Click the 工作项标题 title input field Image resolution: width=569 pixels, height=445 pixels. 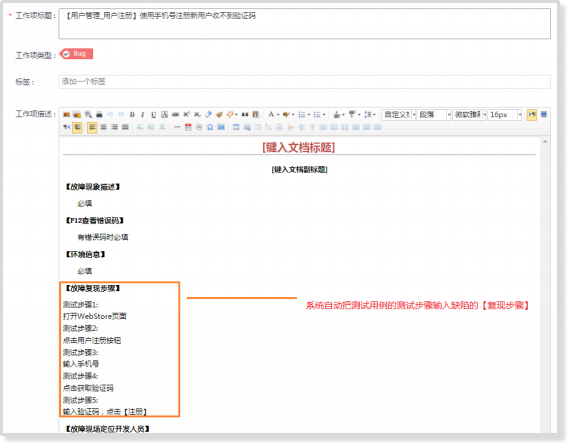point(304,24)
